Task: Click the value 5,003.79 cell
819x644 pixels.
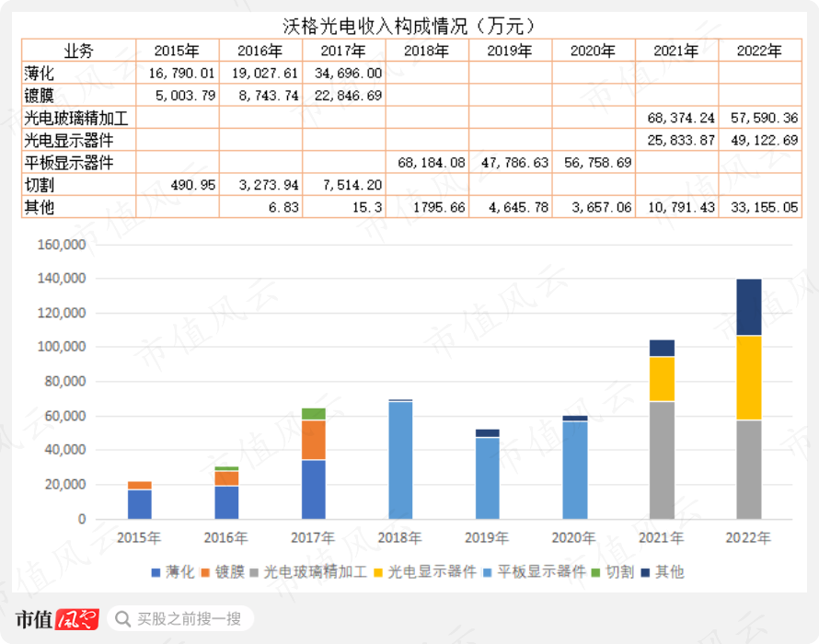Action: [x=178, y=96]
